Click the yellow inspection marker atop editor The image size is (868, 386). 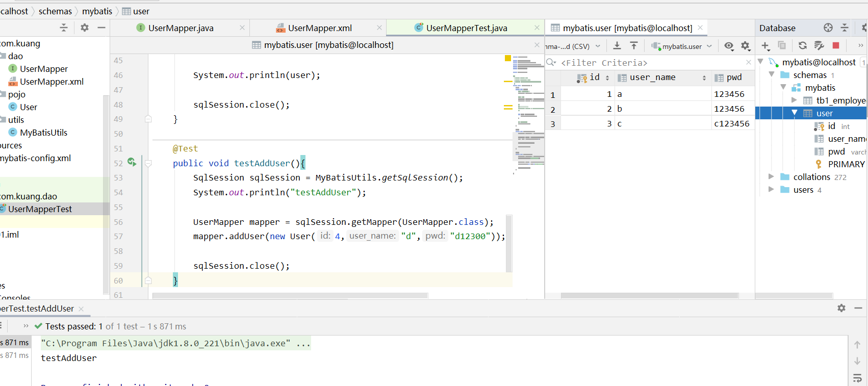(x=508, y=58)
